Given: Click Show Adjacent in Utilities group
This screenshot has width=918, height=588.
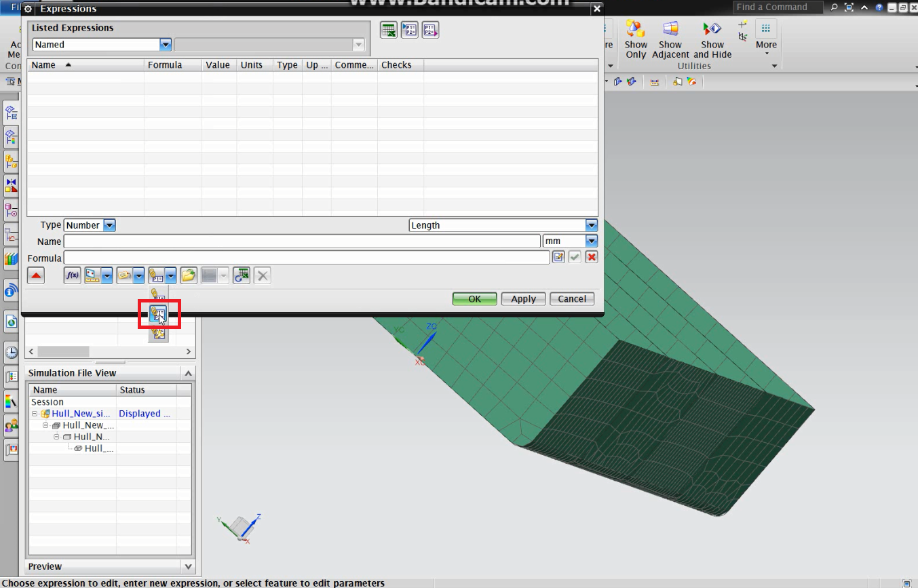Looking at the screenshot, I should coord(670,39).
